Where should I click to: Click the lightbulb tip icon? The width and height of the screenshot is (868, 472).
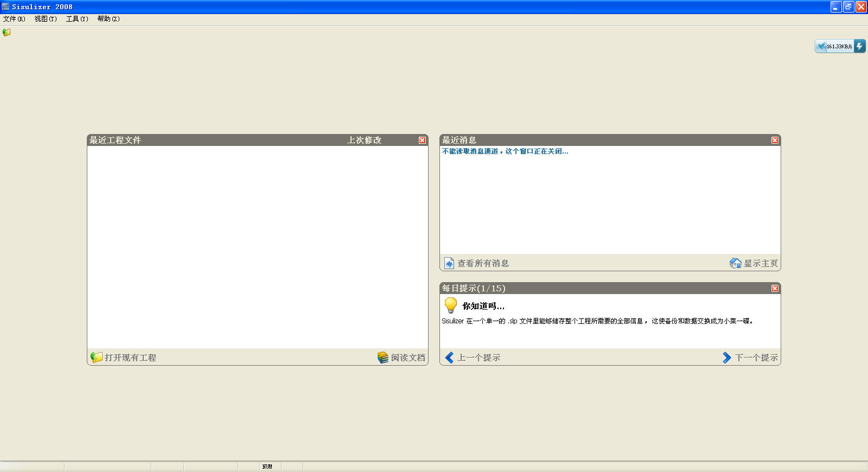tap(451, 305)
